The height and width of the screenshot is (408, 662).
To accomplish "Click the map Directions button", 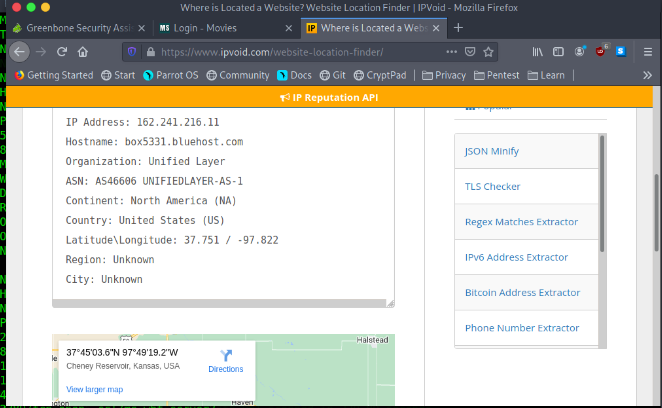I will (225, 361).
